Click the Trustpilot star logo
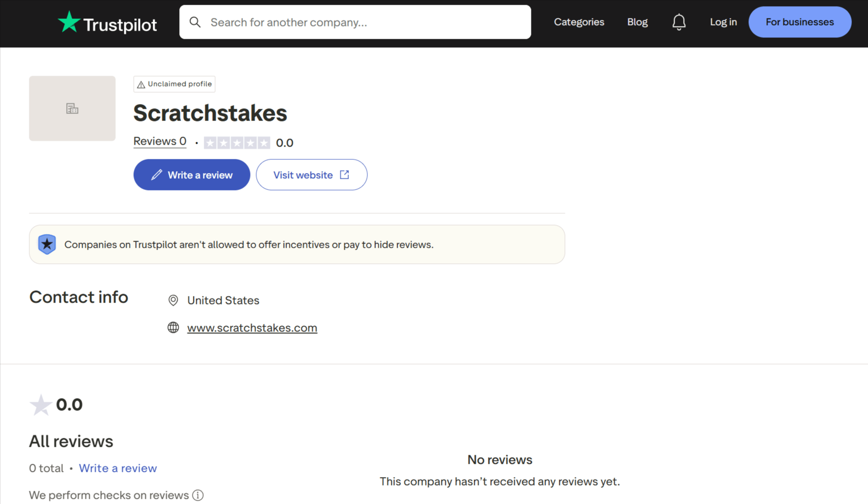 click(69, 22)
